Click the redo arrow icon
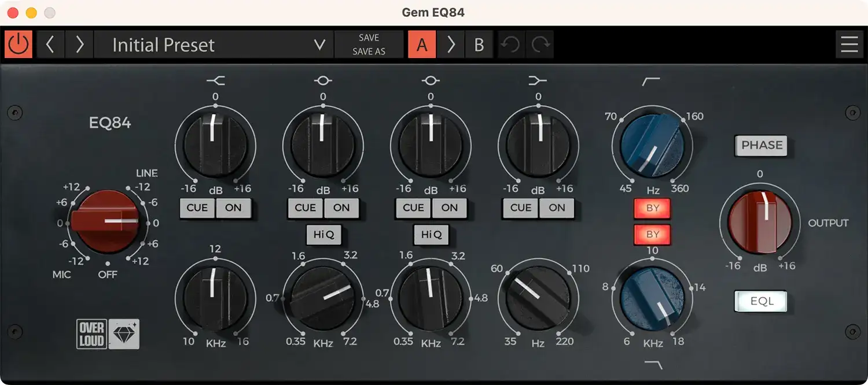This screenshot has width=868, height=385. click(x=539, y=44)
